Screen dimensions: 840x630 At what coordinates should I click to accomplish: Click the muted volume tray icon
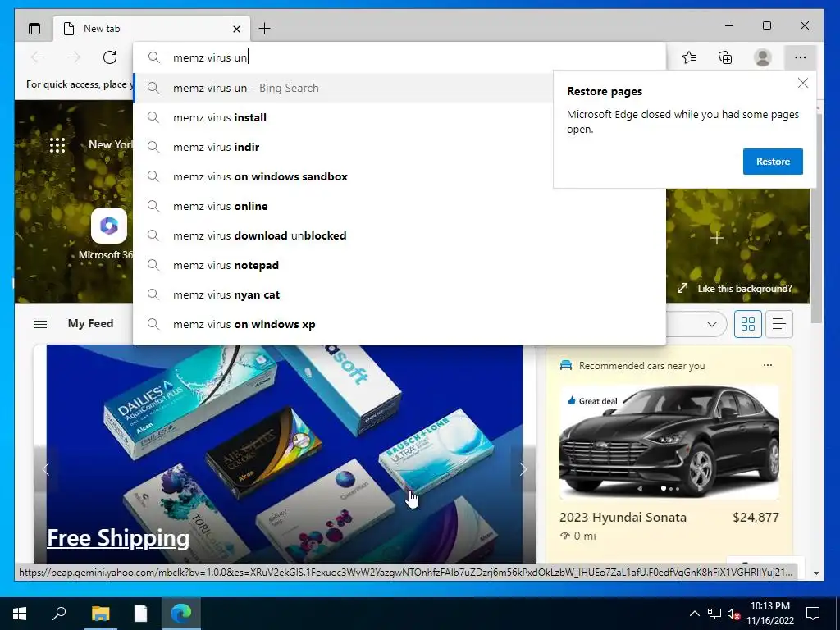pos(733,614)
